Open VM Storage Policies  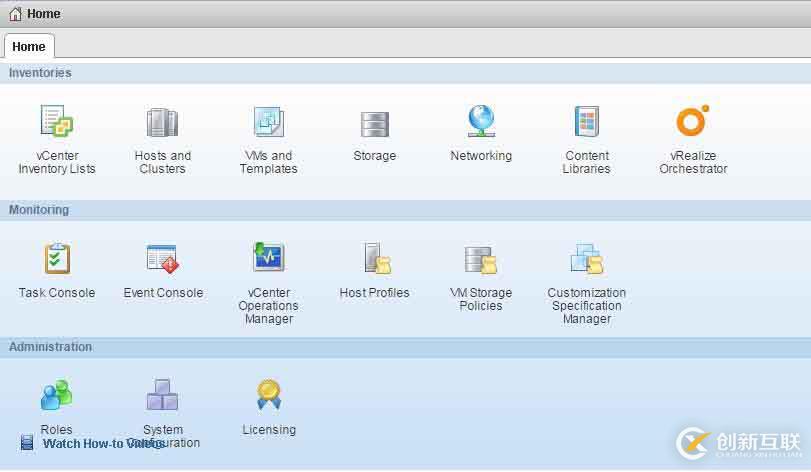coord(481,259)
